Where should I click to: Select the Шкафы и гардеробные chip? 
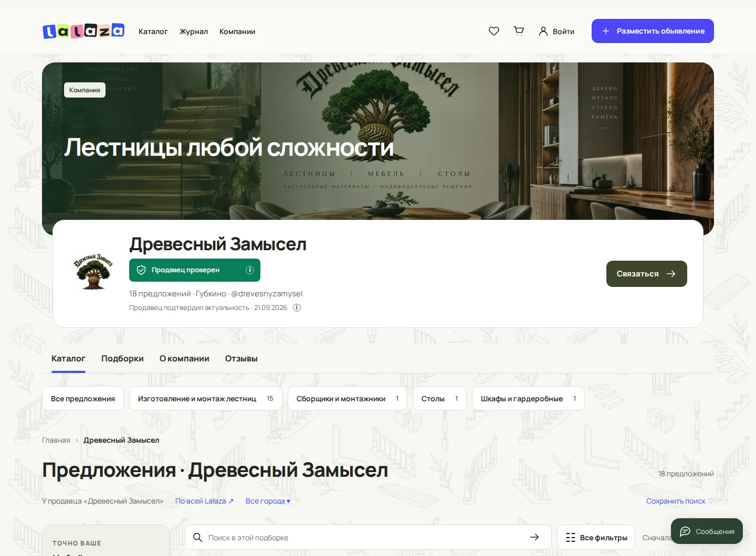point(528,399)
